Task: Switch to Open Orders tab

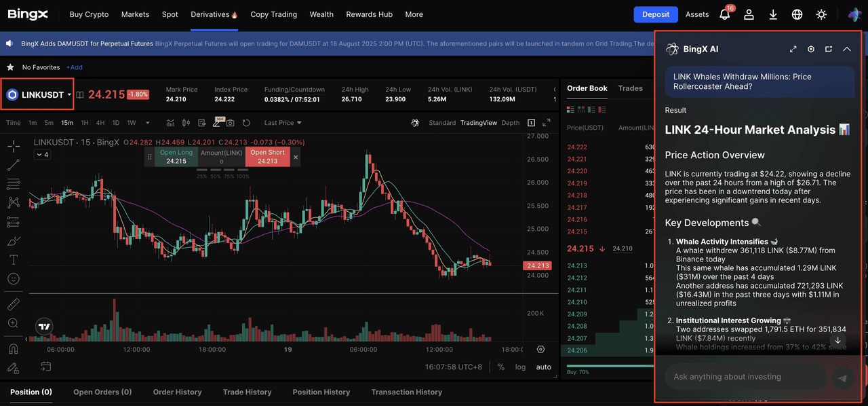Action: click(102, 392)
